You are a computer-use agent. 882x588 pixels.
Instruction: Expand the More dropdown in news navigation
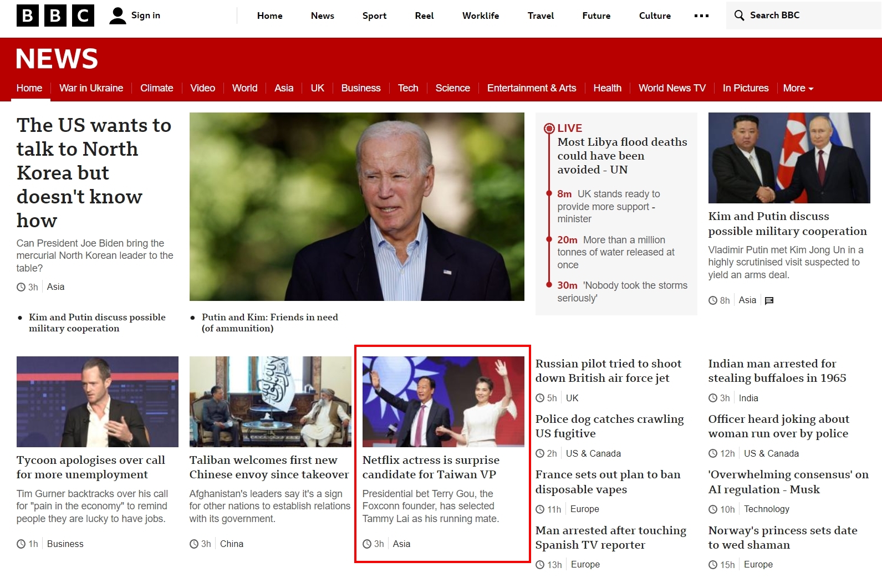(798, 88)
